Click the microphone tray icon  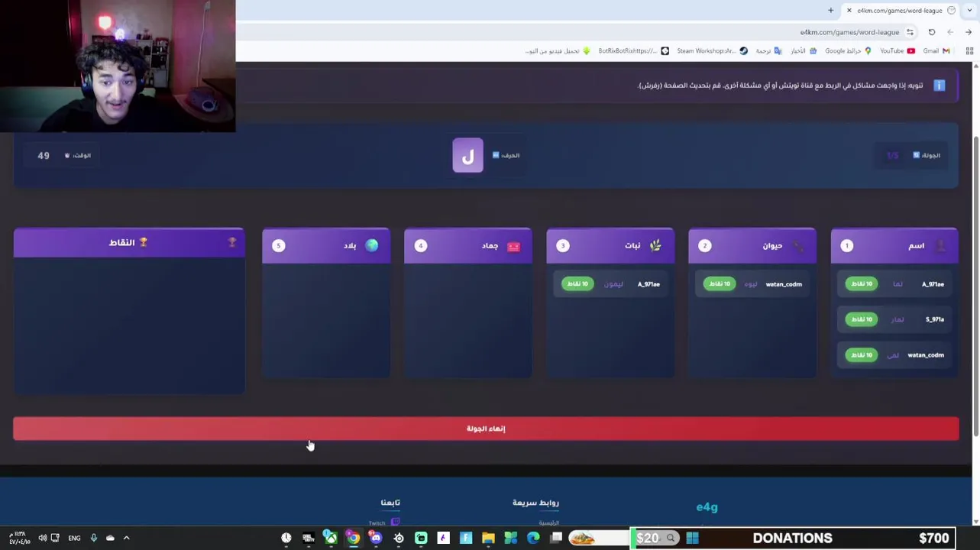coord(94,538)
